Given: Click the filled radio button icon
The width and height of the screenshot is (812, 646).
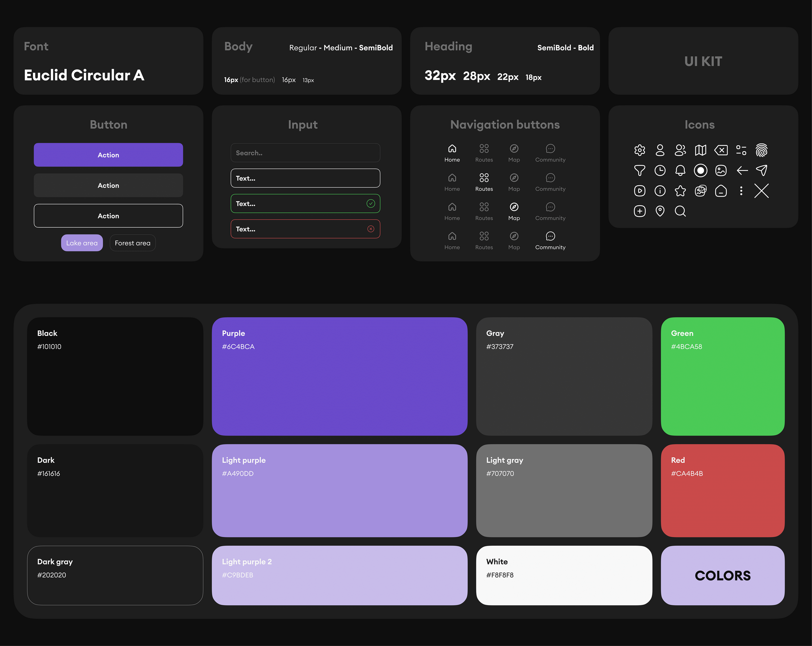Looking at the screenshot, I should 701,170.
